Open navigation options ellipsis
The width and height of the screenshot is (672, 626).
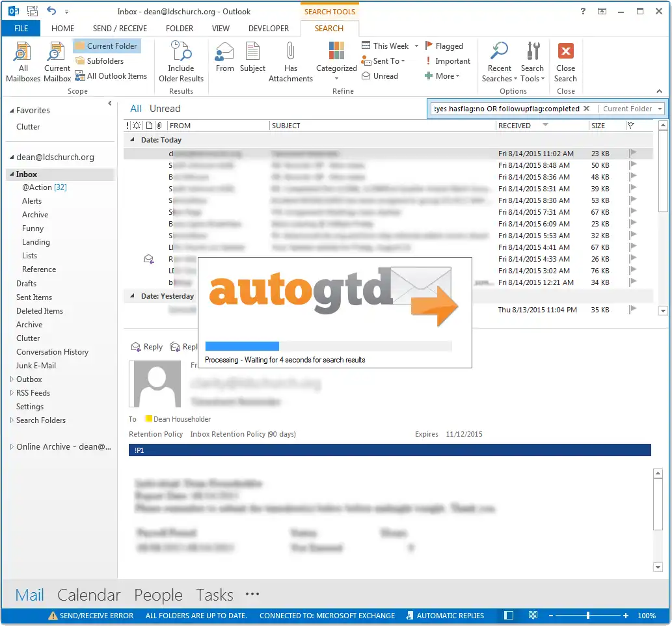click(x=252, y=594)
